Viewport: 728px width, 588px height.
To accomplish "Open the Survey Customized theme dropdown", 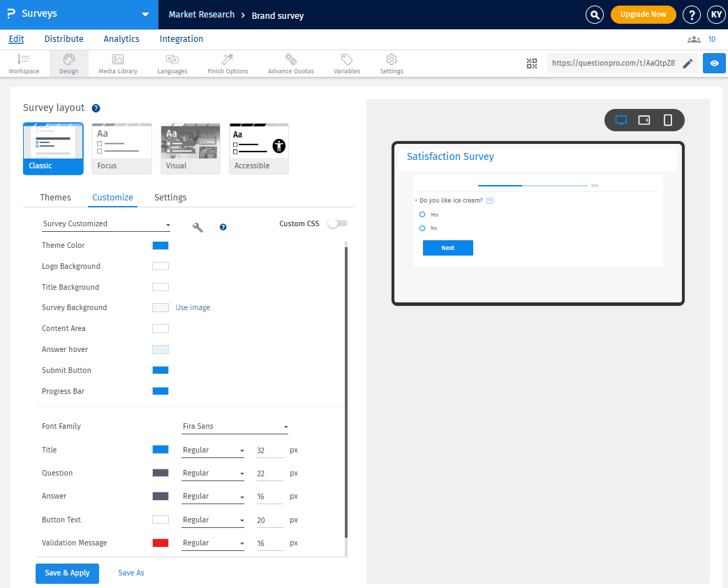I will click(x=105, y=223).
